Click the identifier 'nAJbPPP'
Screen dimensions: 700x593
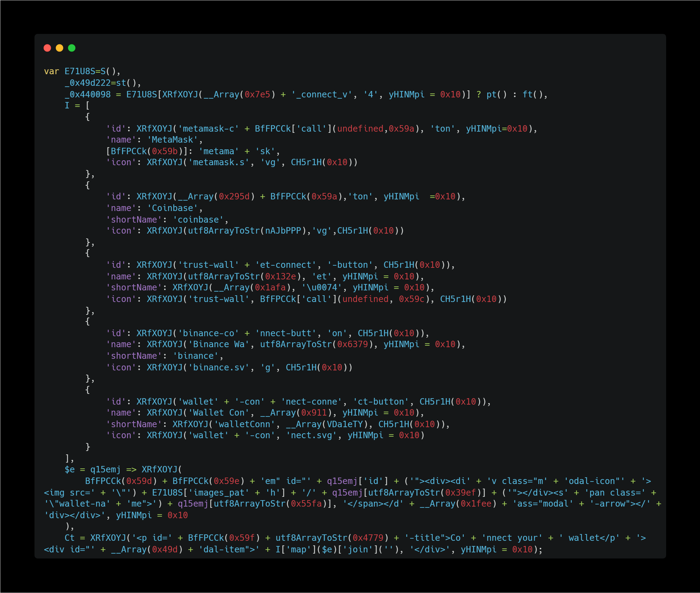click(x=283, y=231)
